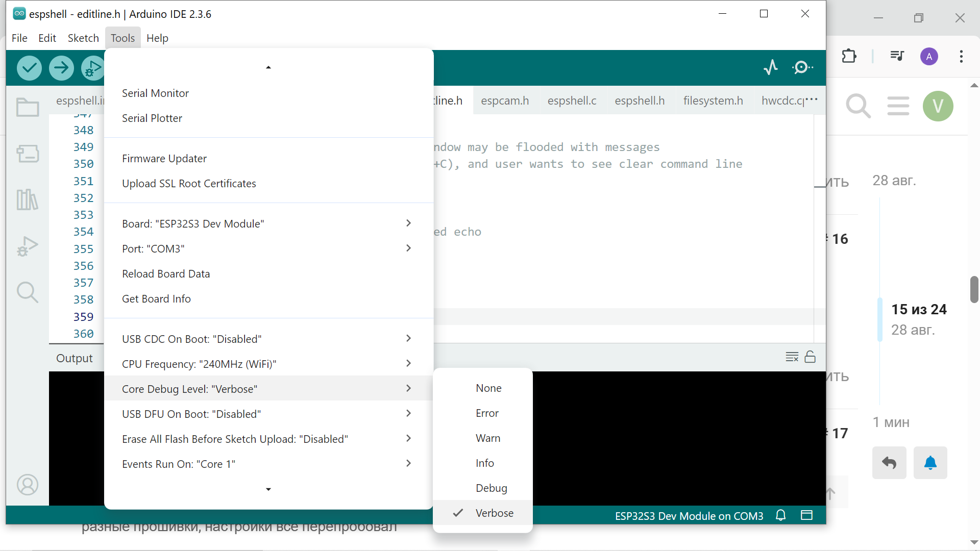Expand Board ESP32S3 Dev Module submenu
The height and width of the screenshot is (551, 980).
(268, 224)
